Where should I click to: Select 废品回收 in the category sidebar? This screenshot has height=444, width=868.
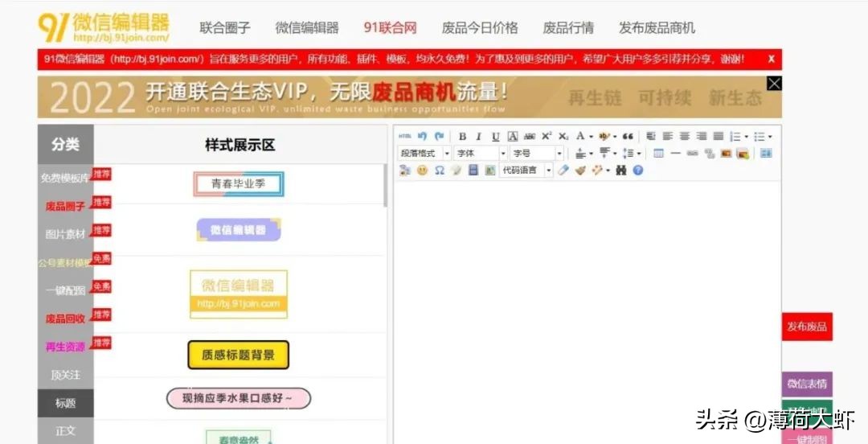click(x=65, y=319)
